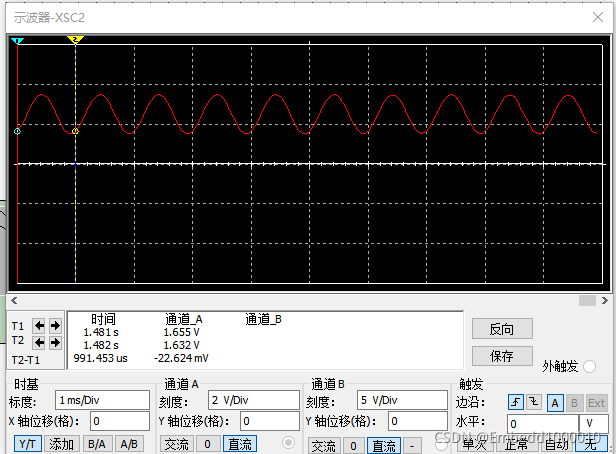Image resolution: width=616 pixels, height=454 pixels.
Task: Click channel A Y-offset input field
Action: pos(270,421)
